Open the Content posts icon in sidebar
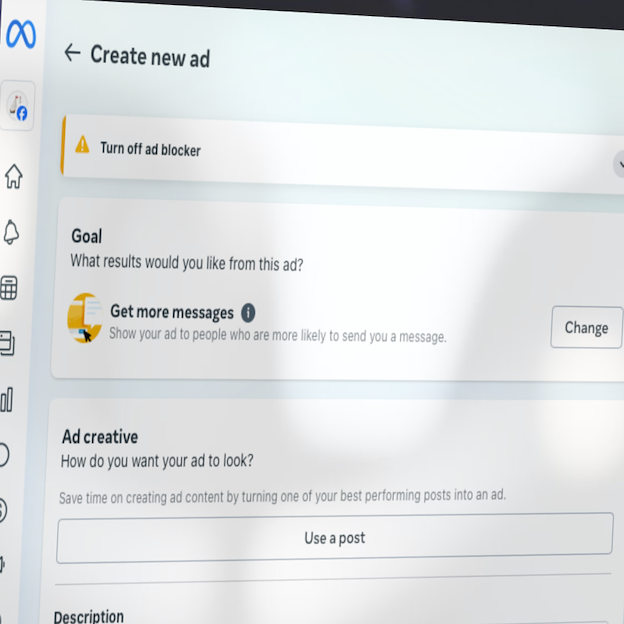 pos(7,343)
